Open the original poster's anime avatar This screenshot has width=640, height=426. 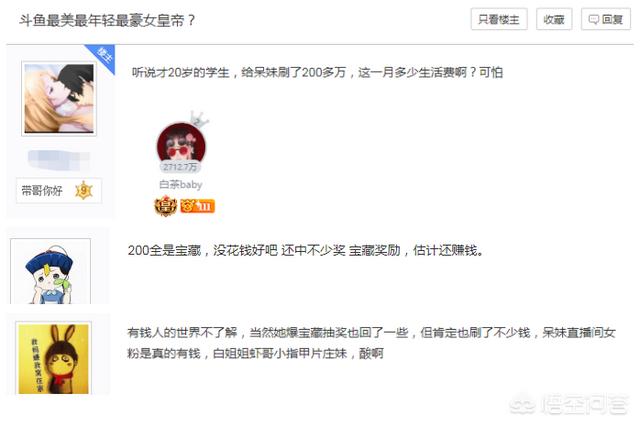point(59,98)
